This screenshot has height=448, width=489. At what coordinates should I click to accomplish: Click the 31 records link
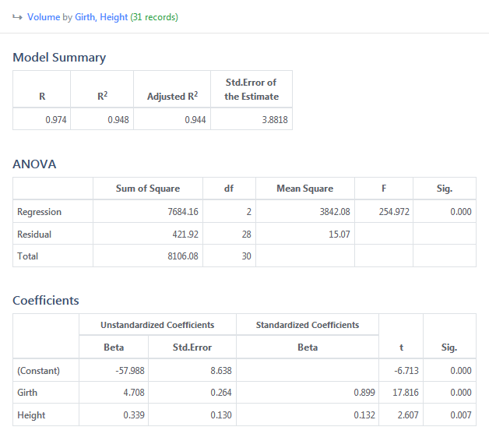(154, 17)
